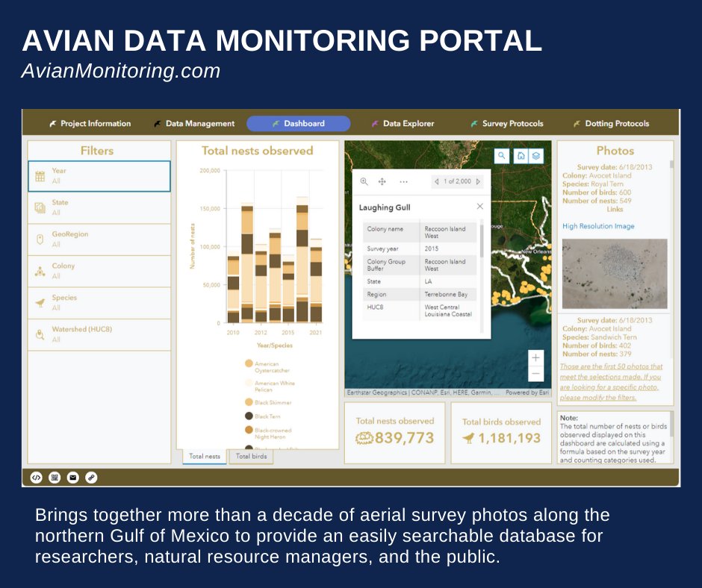
Task: Click the Total birds observed 1,181,193 value
Action: [x=509, y=438]
